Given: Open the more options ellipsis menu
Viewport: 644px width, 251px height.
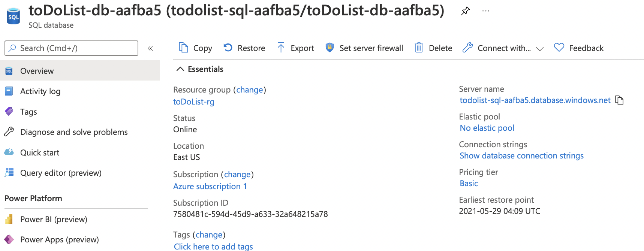Looking at the screenshot, I should click(x=486, y=11).
